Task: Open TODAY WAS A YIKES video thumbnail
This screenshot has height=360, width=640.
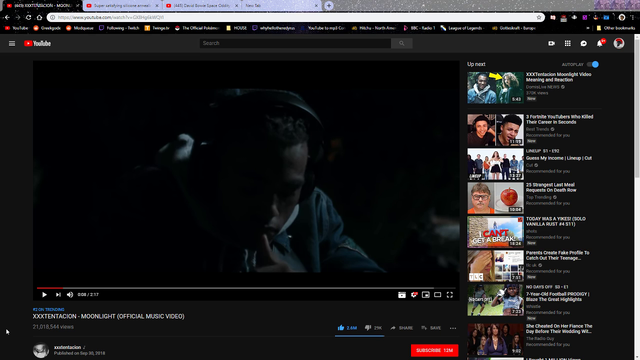Action: click(495, 232)
